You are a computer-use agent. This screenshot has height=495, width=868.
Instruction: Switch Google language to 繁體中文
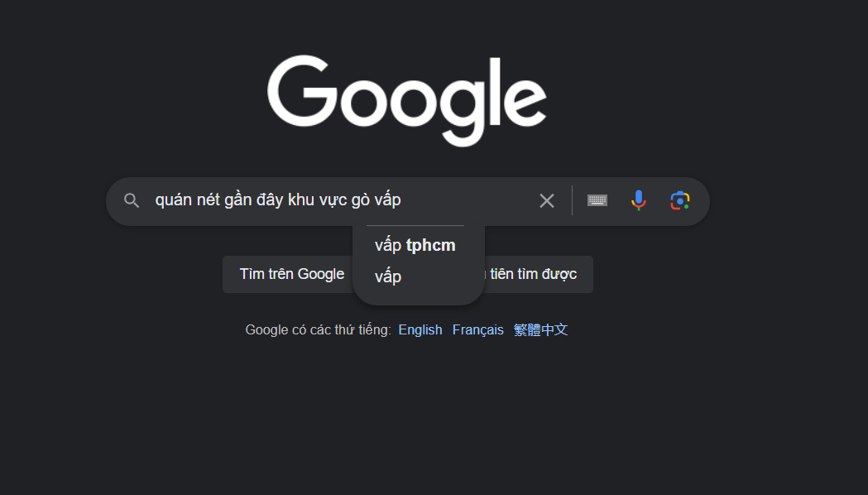[540, 330]
